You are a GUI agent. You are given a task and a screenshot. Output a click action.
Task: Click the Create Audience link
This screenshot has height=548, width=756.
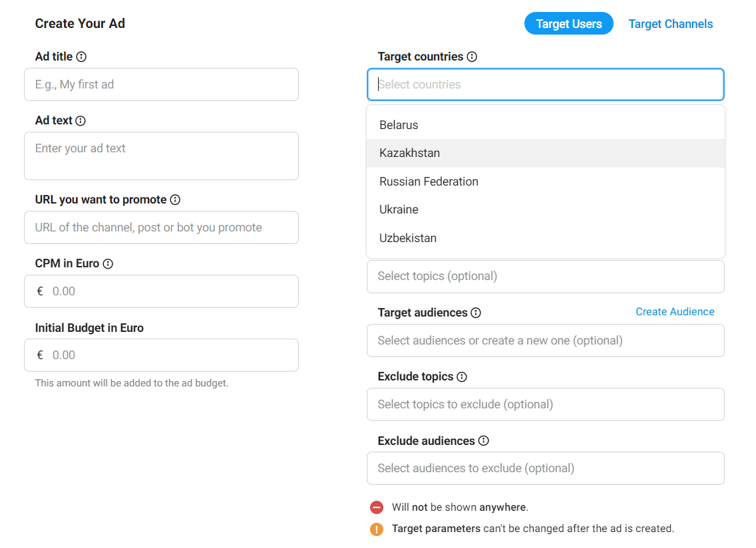point(675,311)
